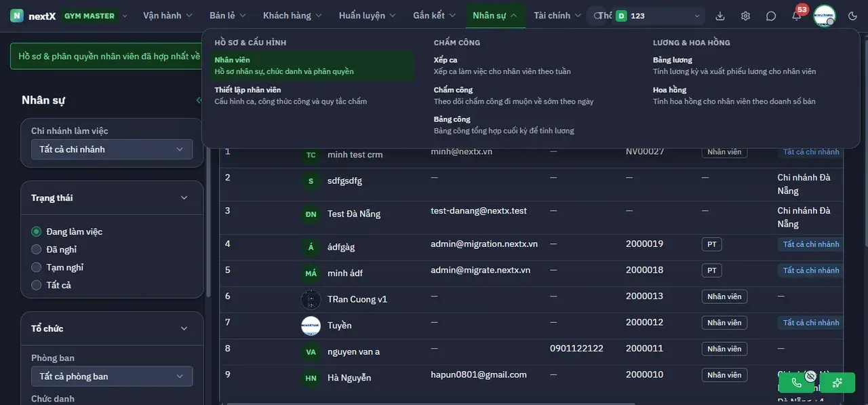
Task: Click the name Hà Nguyễn
Action: 349,378
